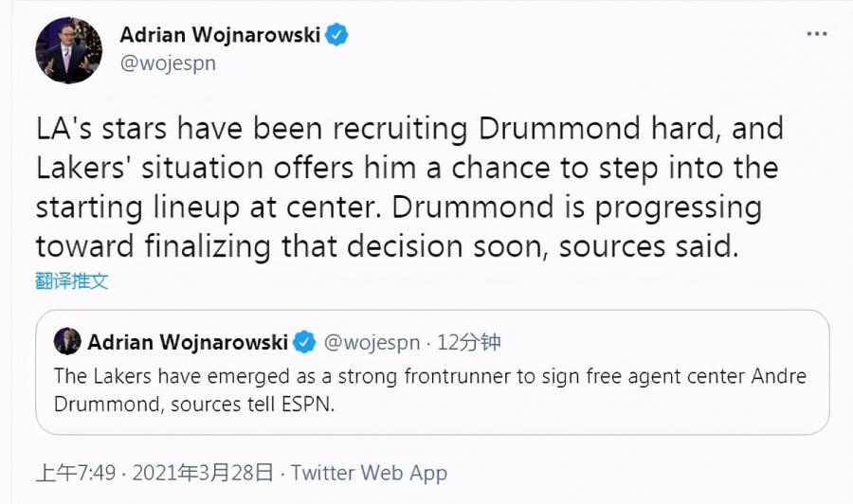
Task: Click the 翻译推文 translate tweet link
Action: point(72,279)
